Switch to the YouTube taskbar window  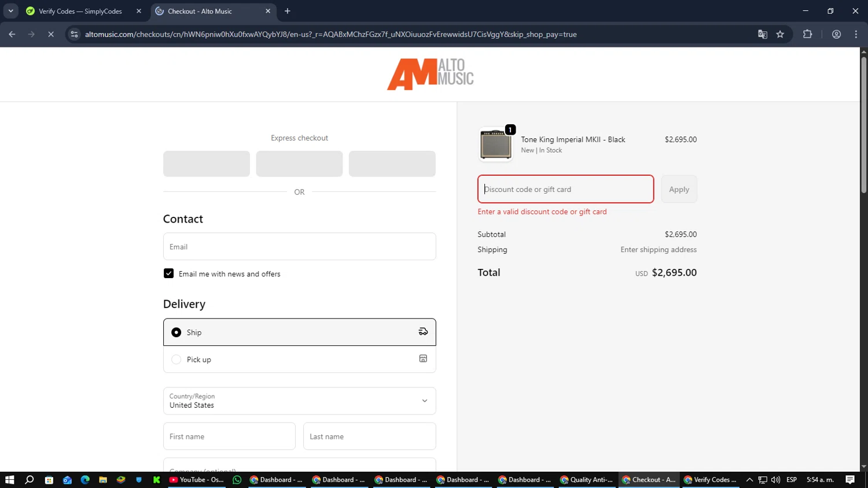pyautogui.click(x=197, y=480)
